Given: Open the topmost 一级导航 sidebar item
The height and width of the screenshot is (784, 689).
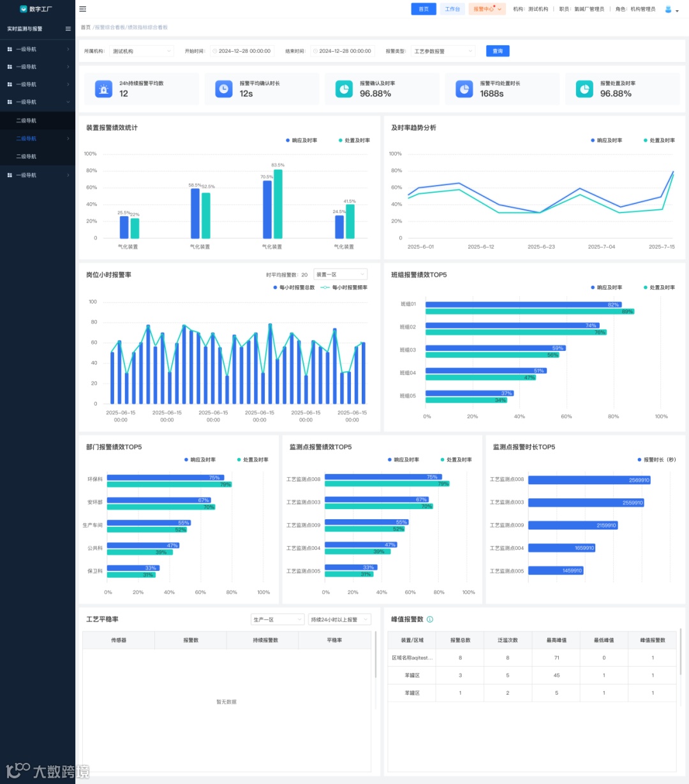Looking at the screenshot, I should [x=38, y=49].
